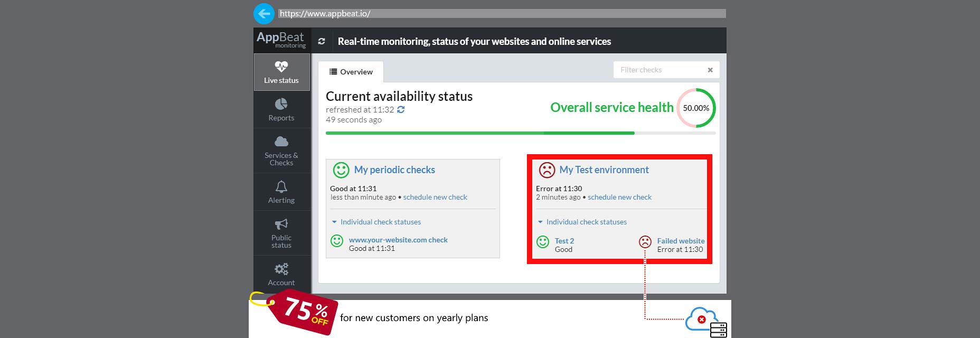The image size is (980, 338).
Task: Schedule new check for periodic checks
Action: (435, 197)
